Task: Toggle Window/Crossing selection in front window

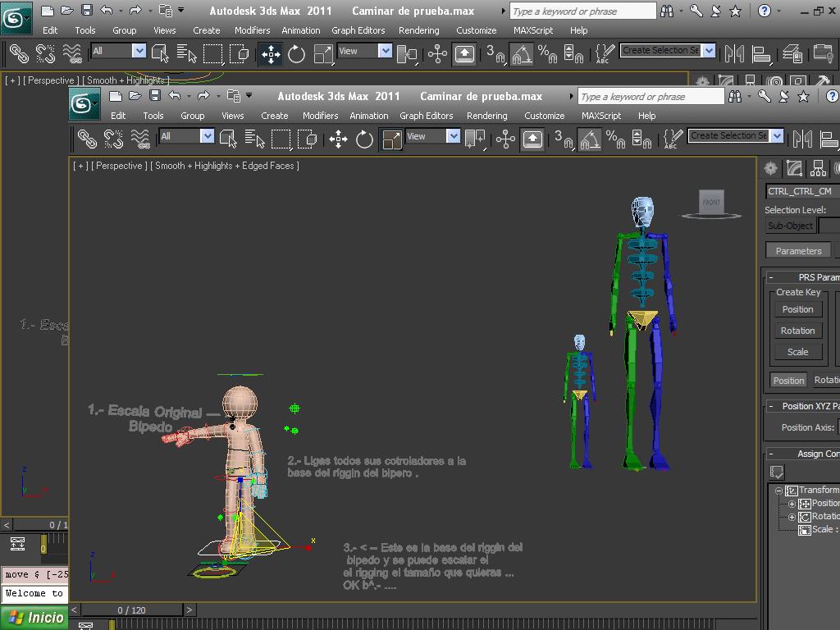Action: 307,139
